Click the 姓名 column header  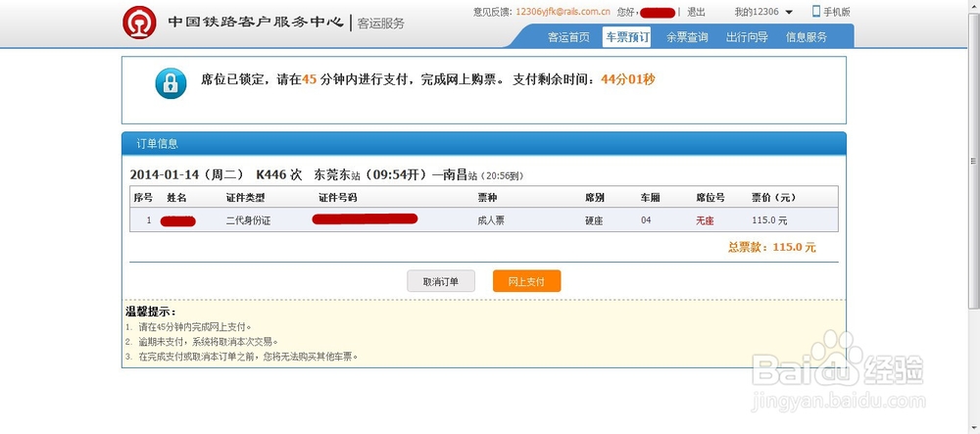tap(176, 197)
